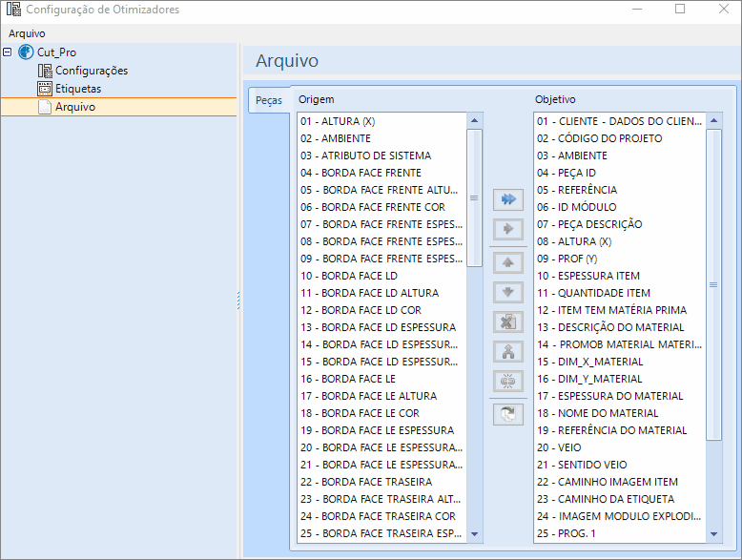Select '13 - DESCRIÇÃO DO MATERIAL' row
The width and height of the screenshot is (742, 560).
point(620,327)
